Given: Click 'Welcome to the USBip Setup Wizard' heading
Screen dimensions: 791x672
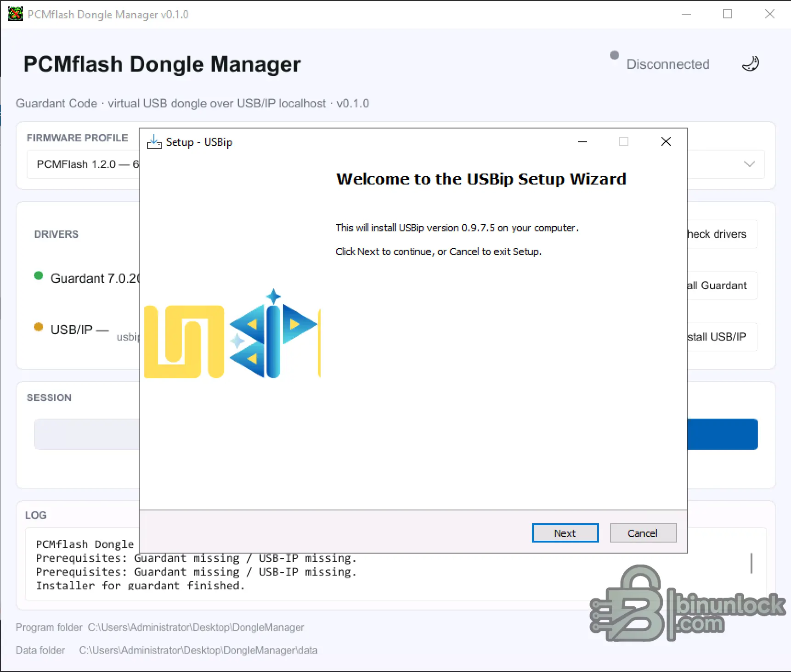Looking at the screenshot, I should 481,179.
